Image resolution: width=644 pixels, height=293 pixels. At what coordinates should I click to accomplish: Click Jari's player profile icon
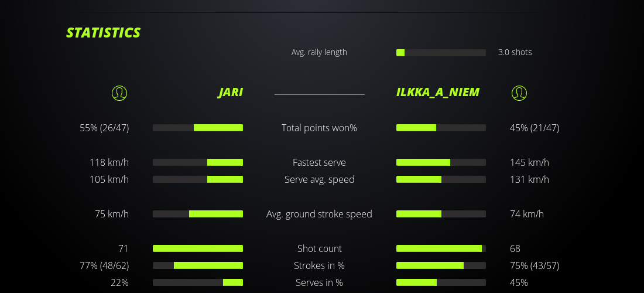[119, 93]
